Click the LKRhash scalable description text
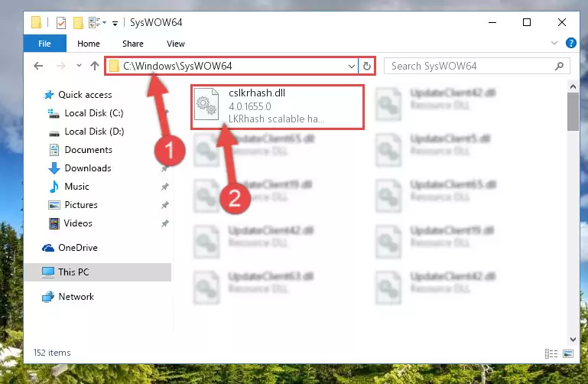The image size is (588, 384). coord(276,119)
